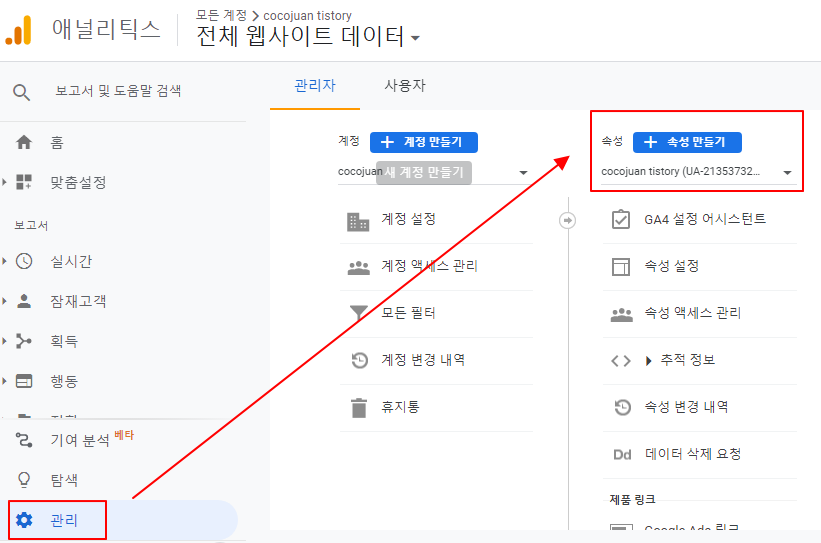Switch to the 사용자 tab

(x=405, y=85)
